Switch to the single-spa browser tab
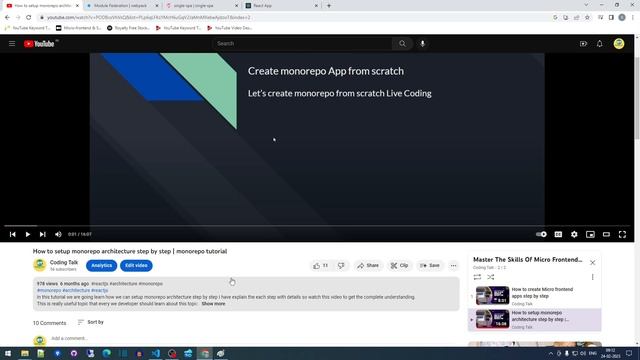 pyautogui.click(x=201, y=6)
